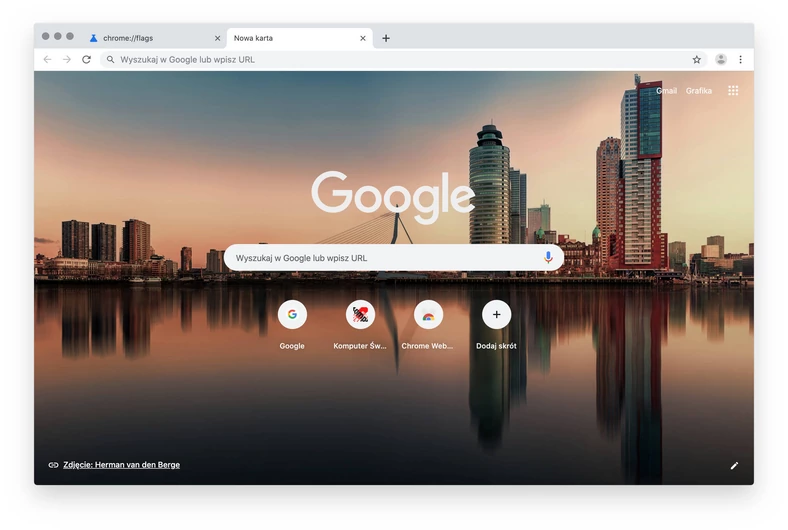Screen dimensions: 788x530
Task: Open the Google shortcut tile
Action: 292,324
